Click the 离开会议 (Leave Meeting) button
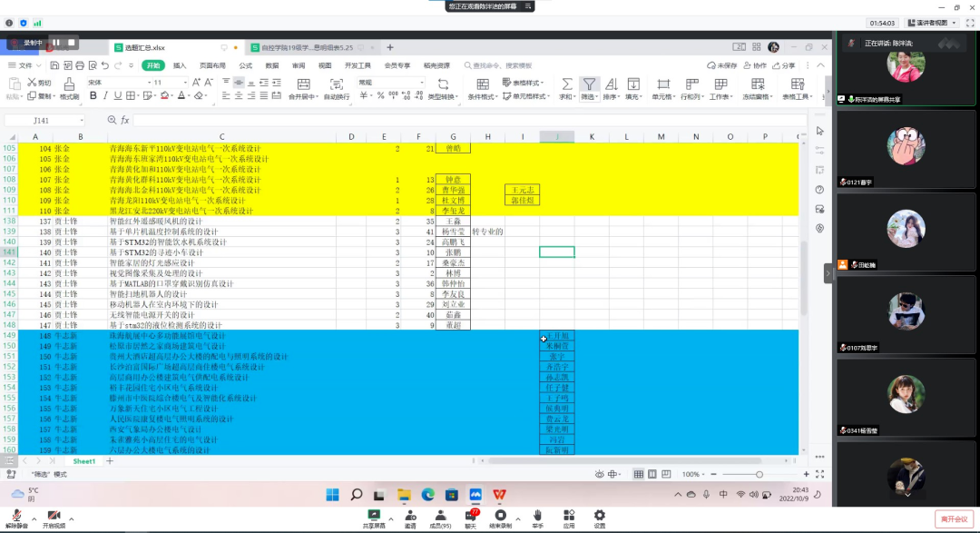 click(955, 518)
